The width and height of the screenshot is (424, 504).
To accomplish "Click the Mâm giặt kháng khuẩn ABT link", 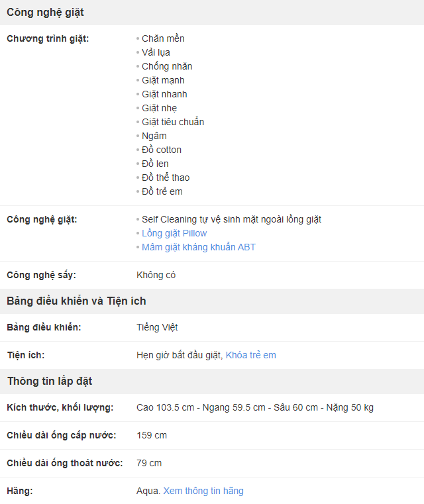I will pos(198,247).
